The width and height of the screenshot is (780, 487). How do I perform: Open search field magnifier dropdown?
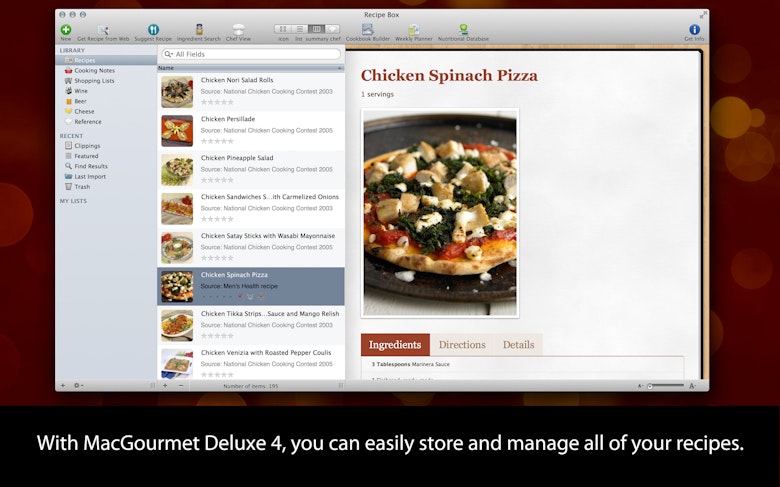[168, 54]
